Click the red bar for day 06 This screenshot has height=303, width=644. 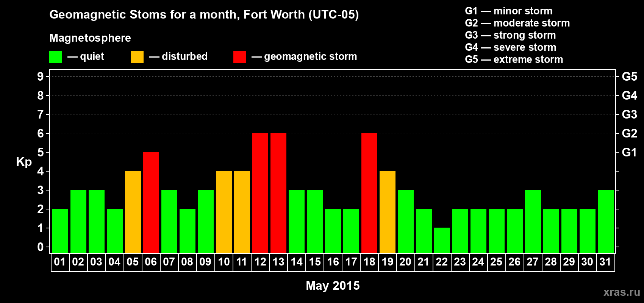(x=151, y=203)
